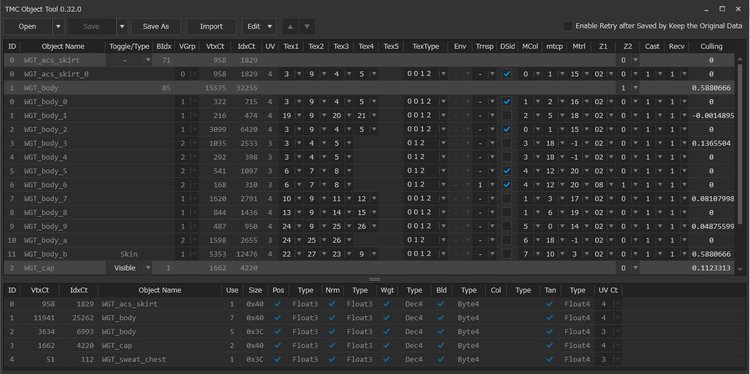Click the UV Ct column header
The height and width of the screenshot is (374, 750).
[608, 290]
